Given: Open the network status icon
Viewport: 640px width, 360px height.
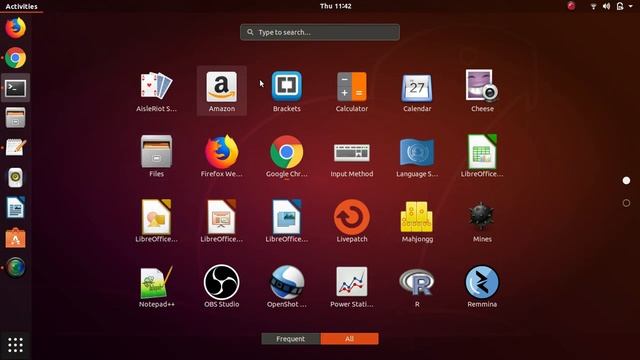Looking at the screenshot, I should (x=593, y=6).
